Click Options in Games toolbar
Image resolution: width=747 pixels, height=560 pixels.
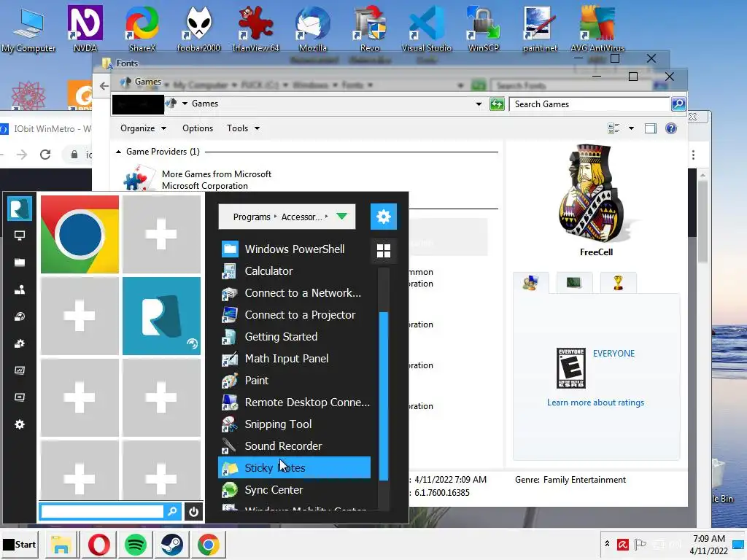198,128
